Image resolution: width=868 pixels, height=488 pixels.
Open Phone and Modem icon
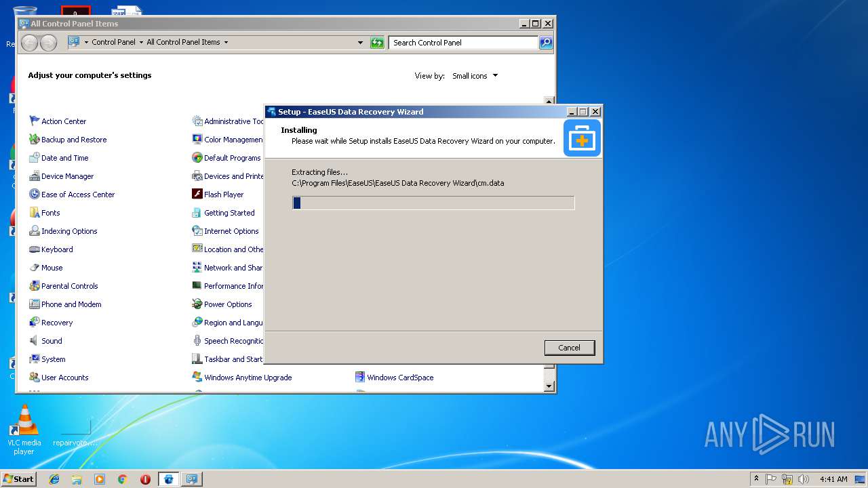pos(35,304)
